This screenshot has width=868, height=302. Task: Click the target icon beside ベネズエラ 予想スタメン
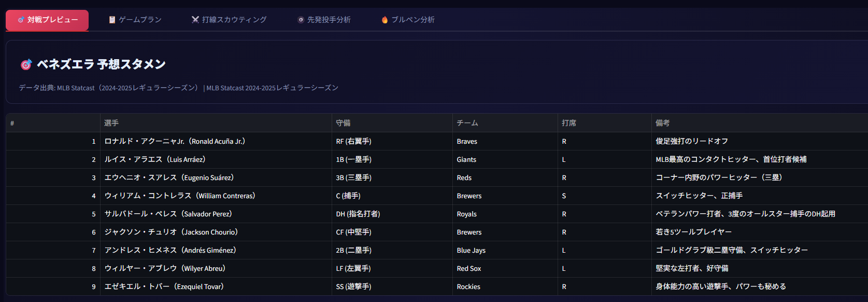(x=26, y=64)
